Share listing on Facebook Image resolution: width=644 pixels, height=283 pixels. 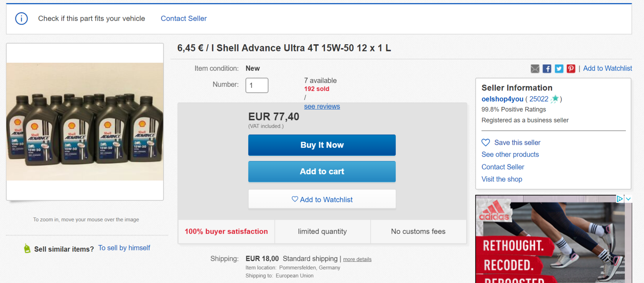click(x=547, y=69)
